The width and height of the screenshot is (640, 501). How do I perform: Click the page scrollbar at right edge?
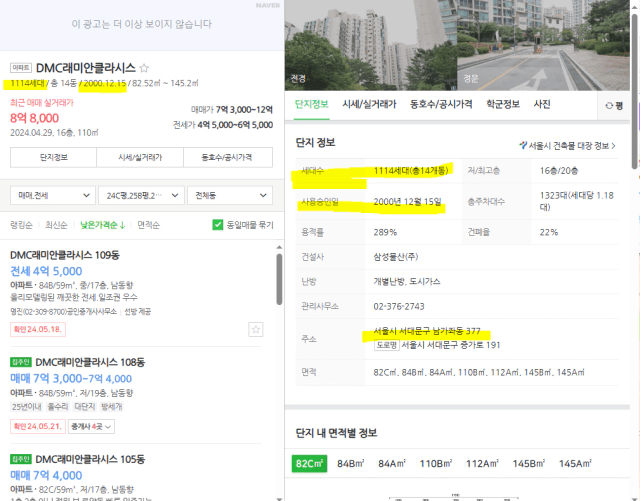(x=635, y=90)
